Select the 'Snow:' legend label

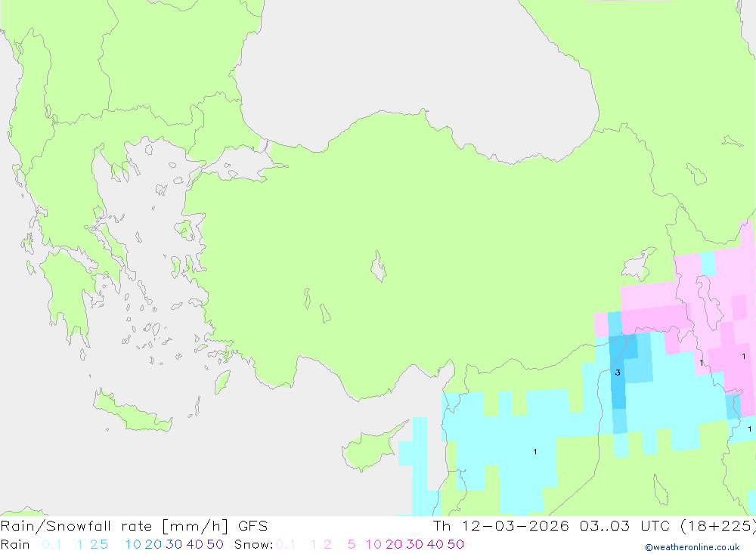coord(253,544)
